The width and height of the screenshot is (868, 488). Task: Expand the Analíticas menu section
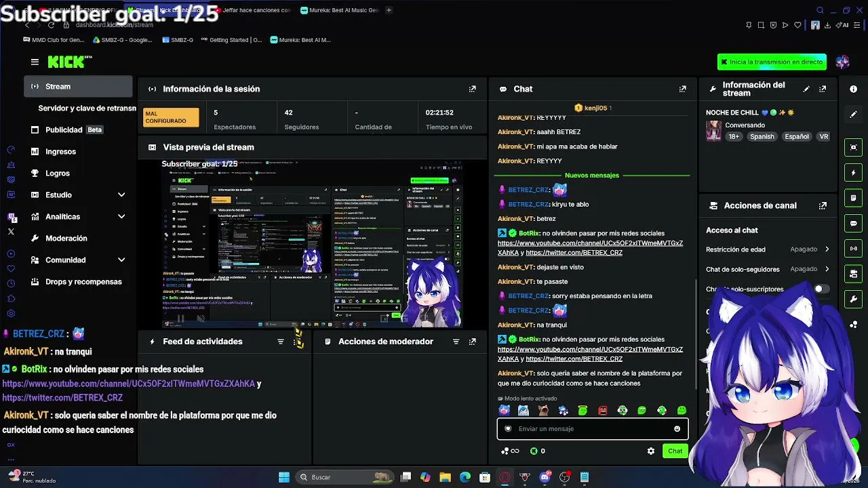point(121,217)
